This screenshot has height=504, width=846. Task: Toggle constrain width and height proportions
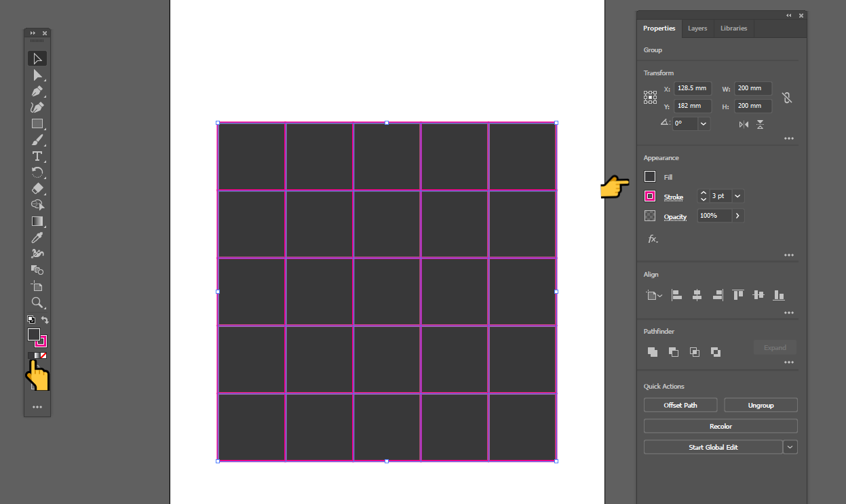(x=787, y=98)
